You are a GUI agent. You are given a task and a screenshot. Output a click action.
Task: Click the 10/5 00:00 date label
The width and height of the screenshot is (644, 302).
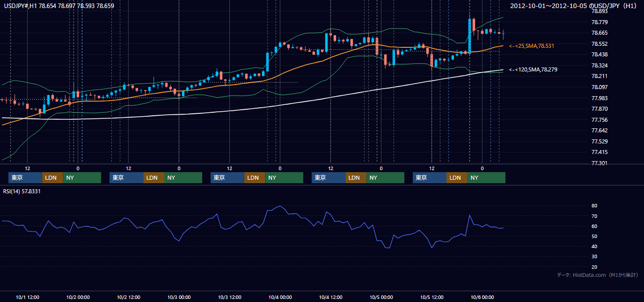[x=381, y=297]
